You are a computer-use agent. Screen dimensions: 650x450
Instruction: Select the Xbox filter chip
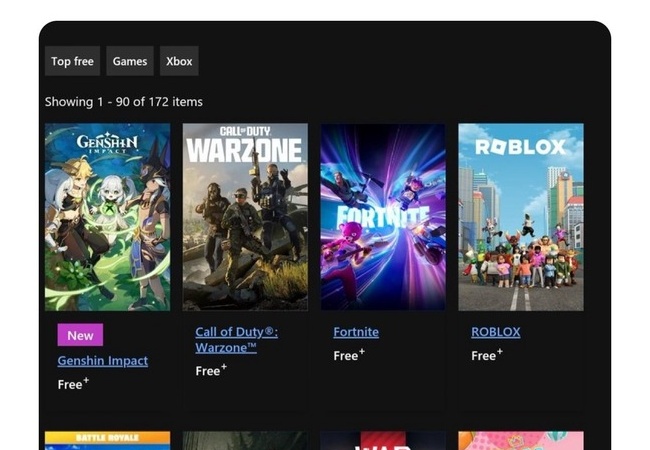point(179,61)
